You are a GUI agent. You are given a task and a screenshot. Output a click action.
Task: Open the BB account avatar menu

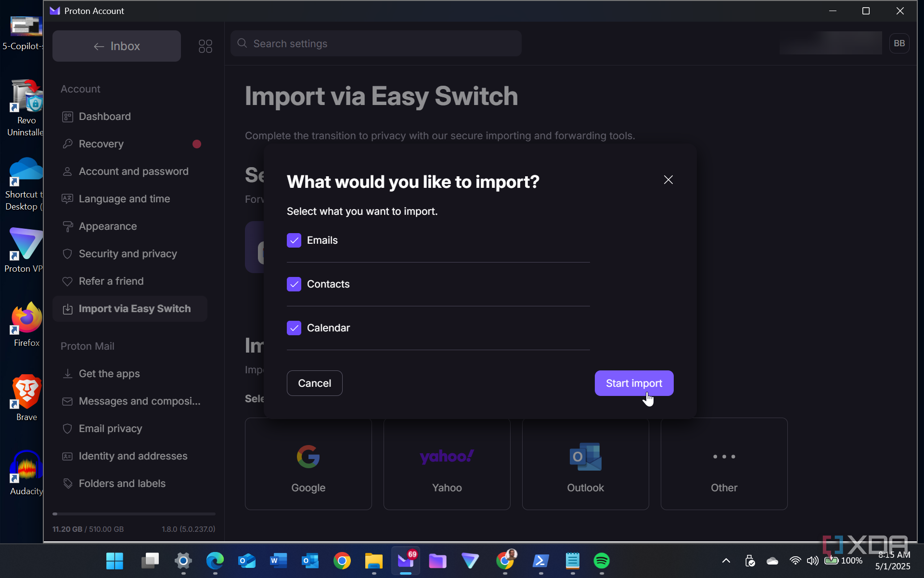899,43
